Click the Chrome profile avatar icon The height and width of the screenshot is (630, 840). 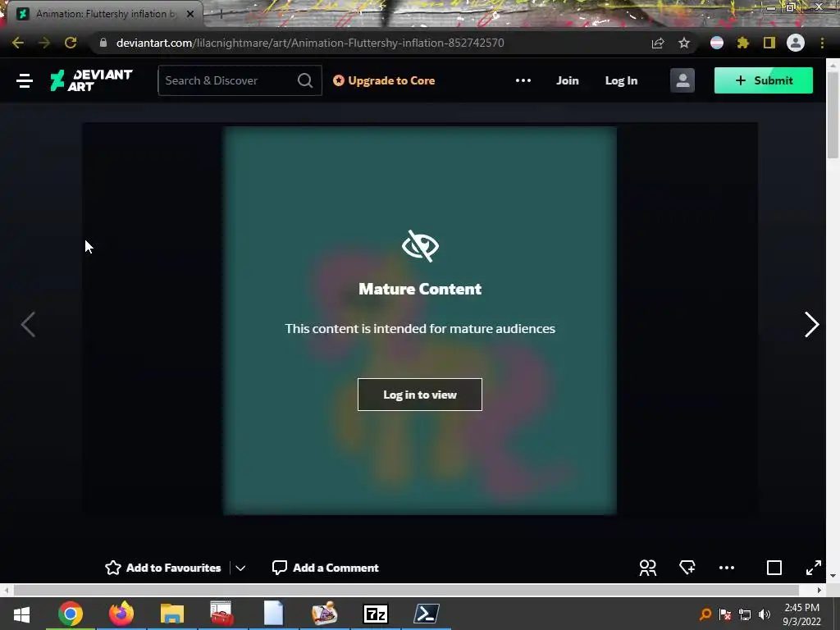pos(796,43)
